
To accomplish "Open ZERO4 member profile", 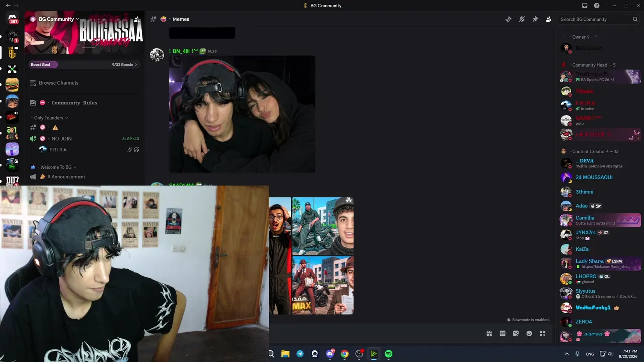I will coord(601,322).
